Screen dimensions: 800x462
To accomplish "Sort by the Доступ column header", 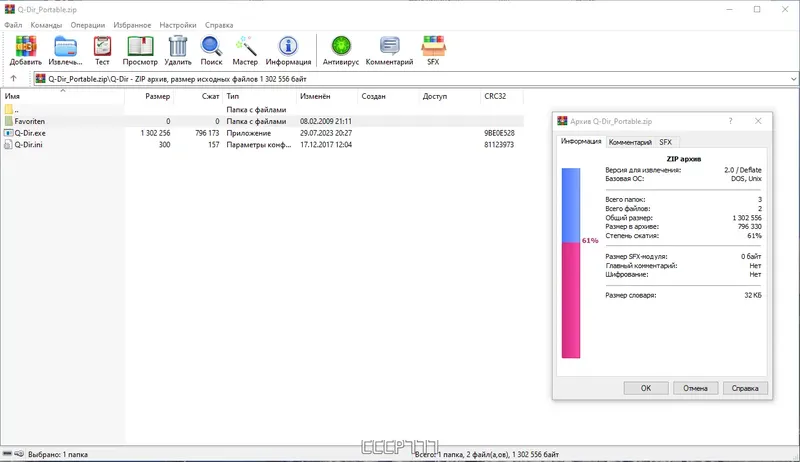I will point(449,96).
